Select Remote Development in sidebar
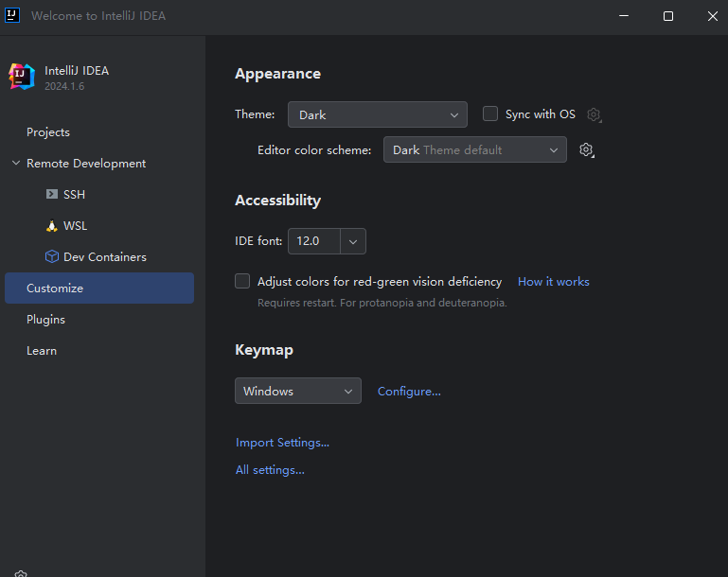The width and height of the screenshot is (728, 577). coord(99,164)
